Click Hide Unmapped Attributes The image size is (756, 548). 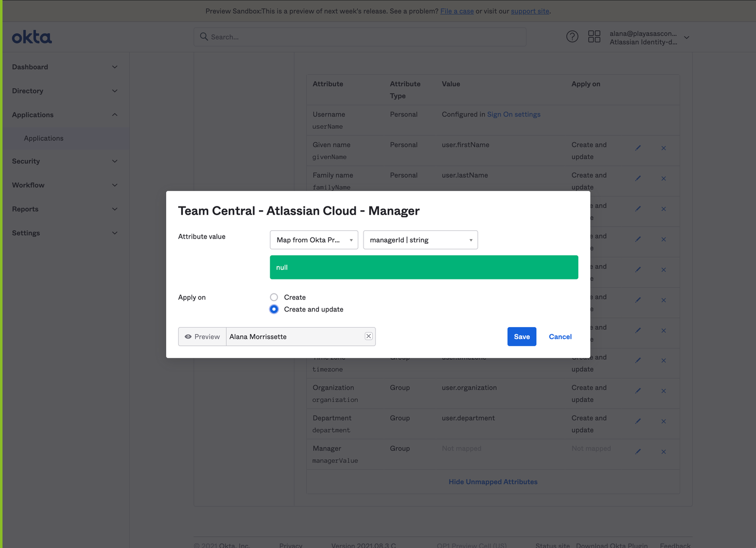(x=493, y=482)
